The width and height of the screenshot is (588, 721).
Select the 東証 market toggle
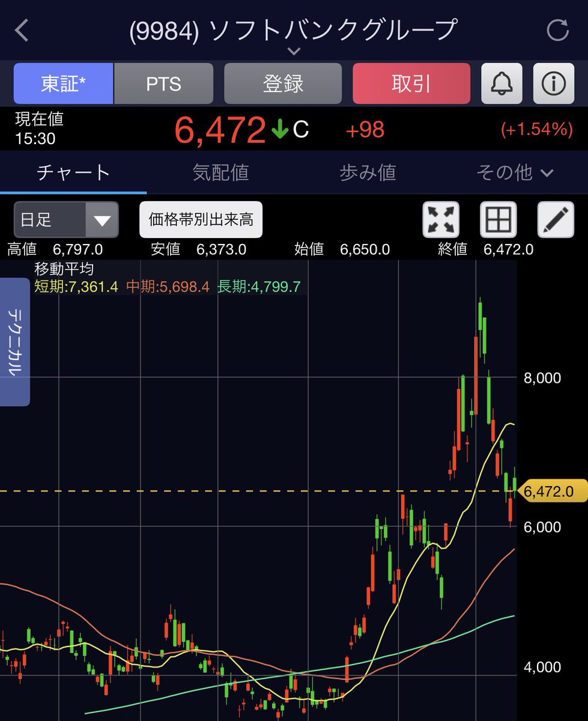point(63,84)
